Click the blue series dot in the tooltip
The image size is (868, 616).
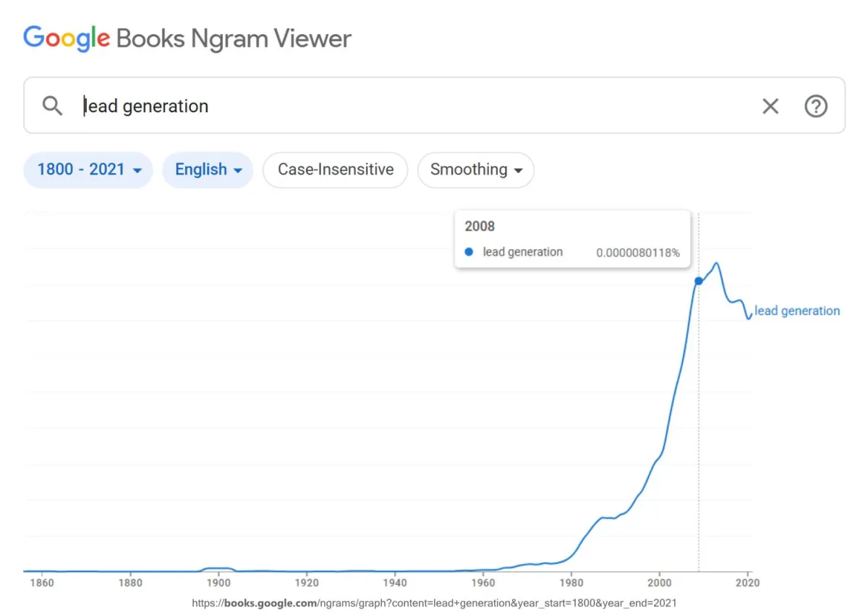[x=469, y=252]
